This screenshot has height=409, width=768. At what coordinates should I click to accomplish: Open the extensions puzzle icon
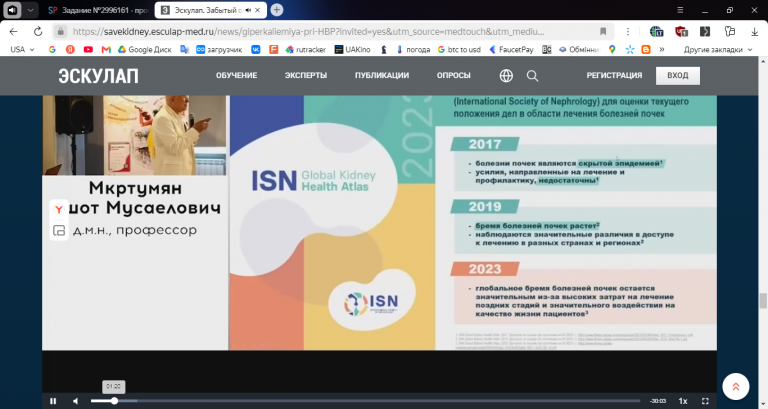[730, 31]
